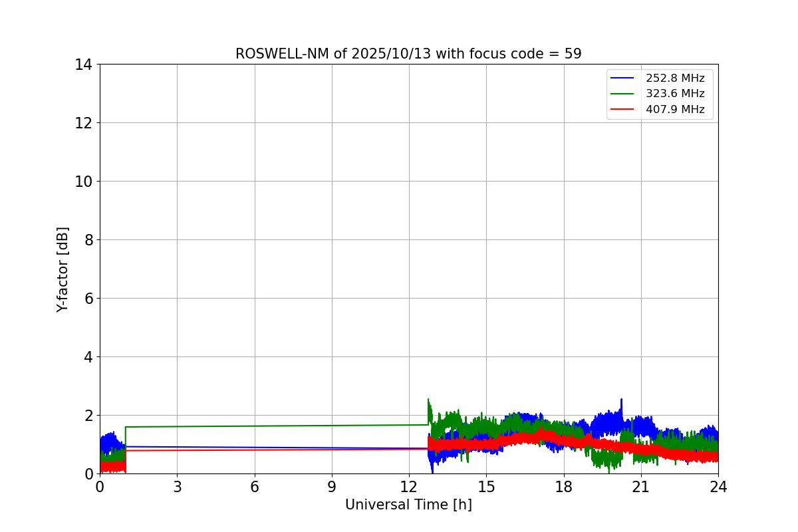This screenshot has width=798, height=532.
Task: Click the plot title ROSWELL-NM of 2025/10/13
Action: coord(408,54)
